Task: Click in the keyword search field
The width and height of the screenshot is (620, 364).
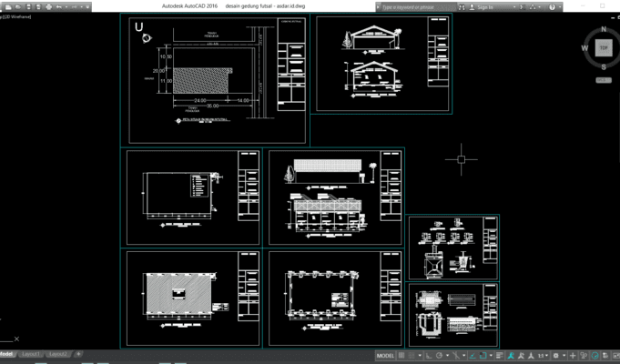Action: tap(417, 7)
